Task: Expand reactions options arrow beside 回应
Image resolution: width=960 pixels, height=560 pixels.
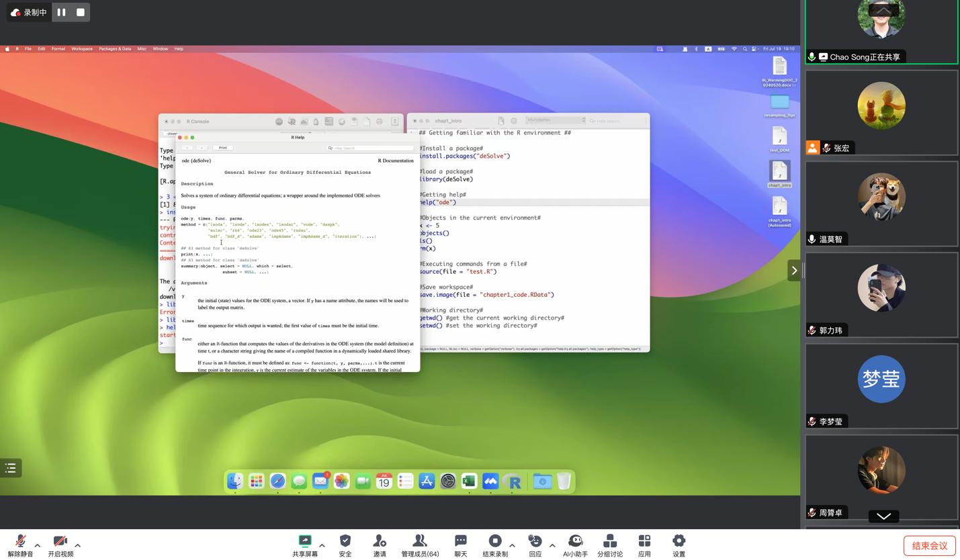Action: 552,545
